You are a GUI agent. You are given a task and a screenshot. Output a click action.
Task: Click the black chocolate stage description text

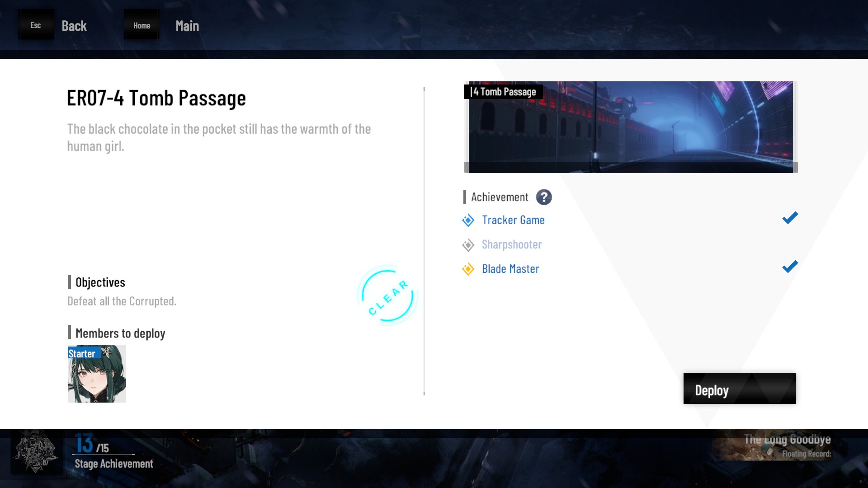[x=219, y=137]
